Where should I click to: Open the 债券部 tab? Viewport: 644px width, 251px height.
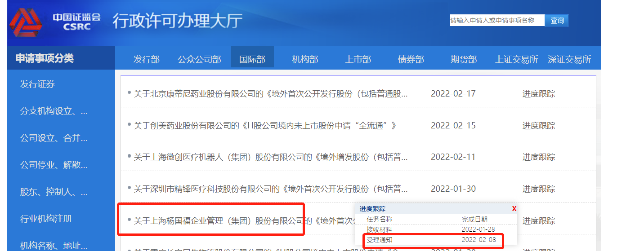point(411,59)
